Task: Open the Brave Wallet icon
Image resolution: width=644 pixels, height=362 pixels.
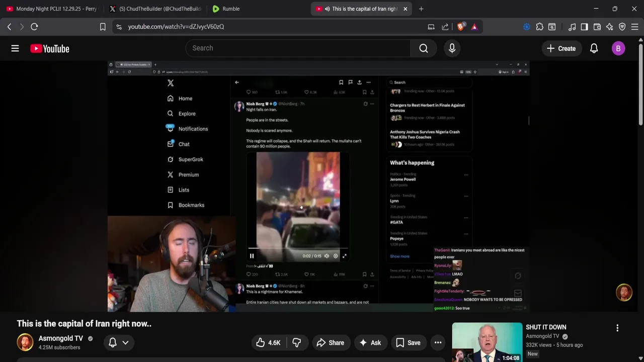Action: pyautogui.click(x=597, y=27)
